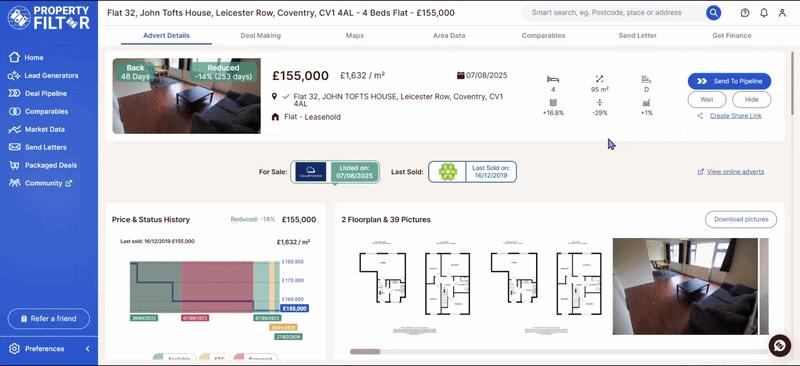Click the house icon beside Flat - Leasehold

pos(275,117)
